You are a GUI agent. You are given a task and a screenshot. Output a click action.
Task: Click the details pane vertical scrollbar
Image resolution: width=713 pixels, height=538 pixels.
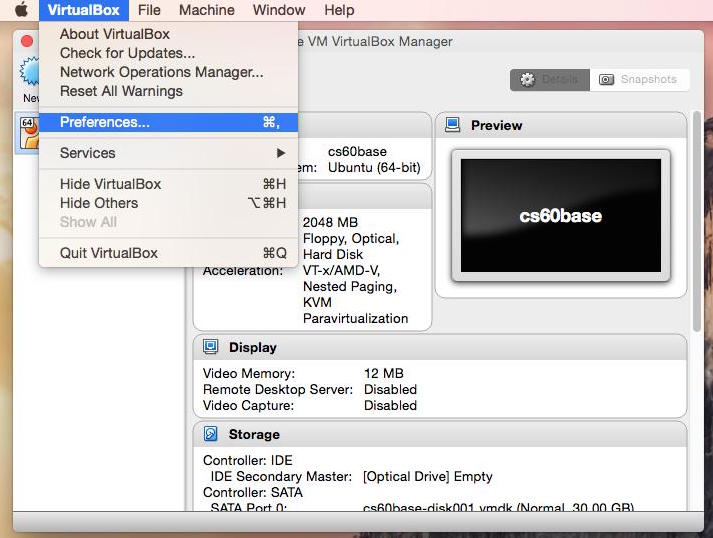click(697, 221)
